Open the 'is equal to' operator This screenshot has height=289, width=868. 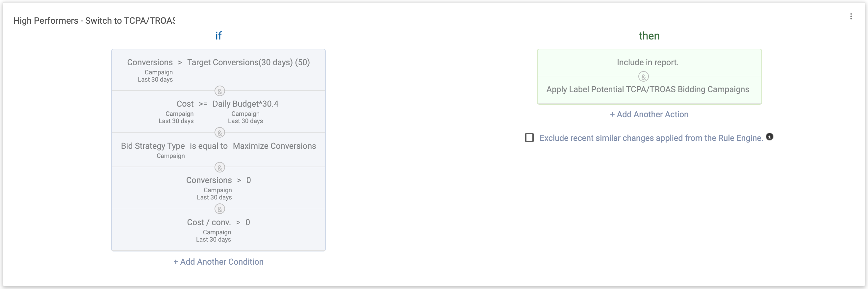[x=209, y=146]
